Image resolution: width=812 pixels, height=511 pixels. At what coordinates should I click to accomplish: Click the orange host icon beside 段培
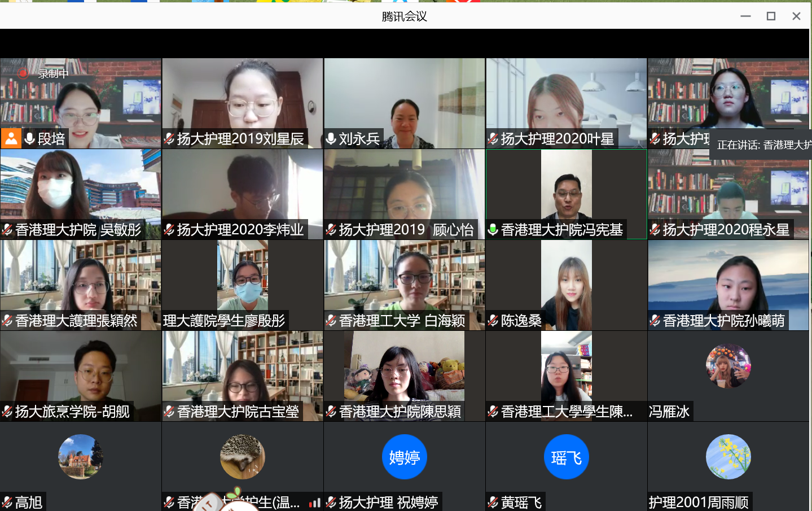coord(11,138)
